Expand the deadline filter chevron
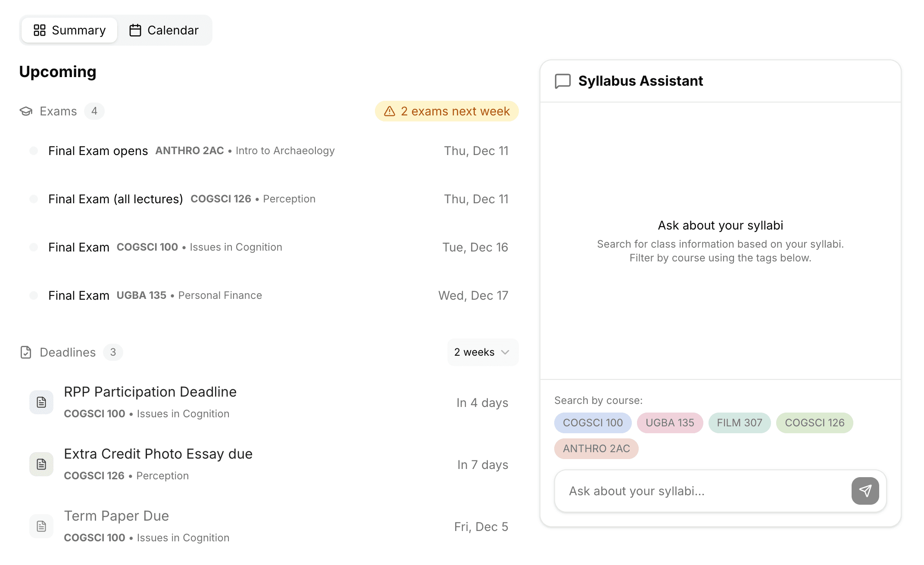924x565 pixels. 505,353
